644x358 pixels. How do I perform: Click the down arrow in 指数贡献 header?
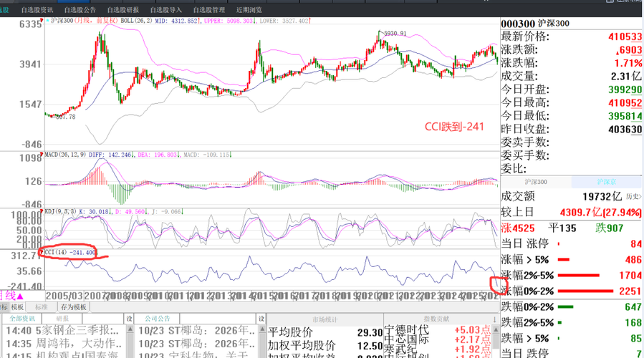click(495, 319)
